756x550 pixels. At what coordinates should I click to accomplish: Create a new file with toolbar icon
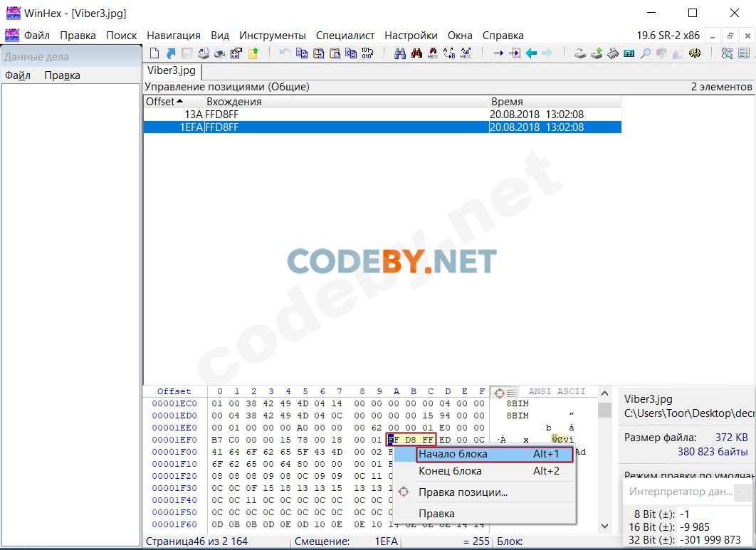click(154, 53)
